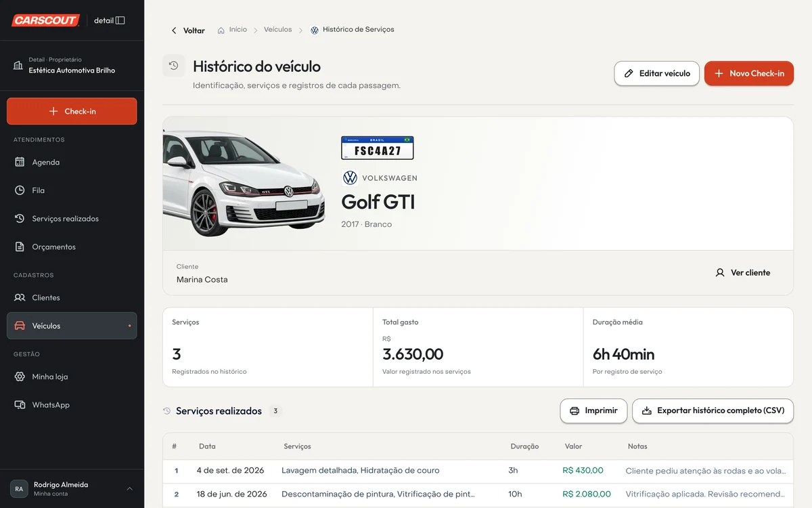This screenshot has width=812, height=508.
Task: Click the Descontaminação de pintura service cell
Action: point(378,494)
